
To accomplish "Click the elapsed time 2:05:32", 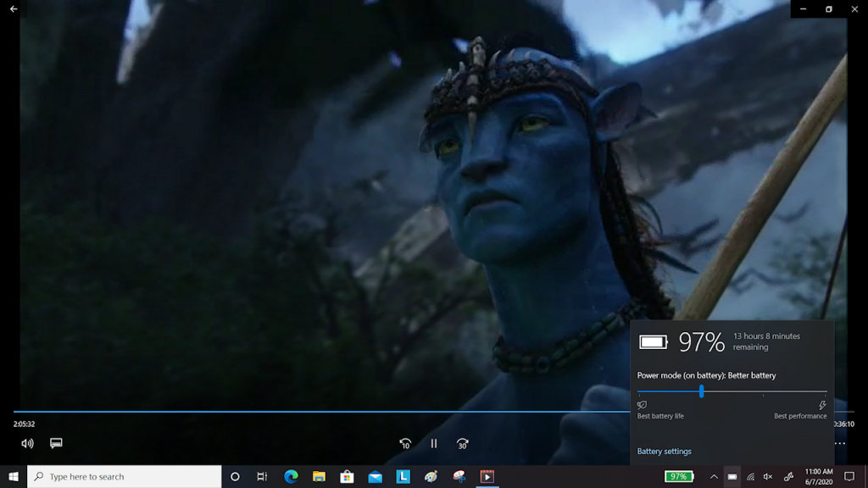I will (24, 424).
